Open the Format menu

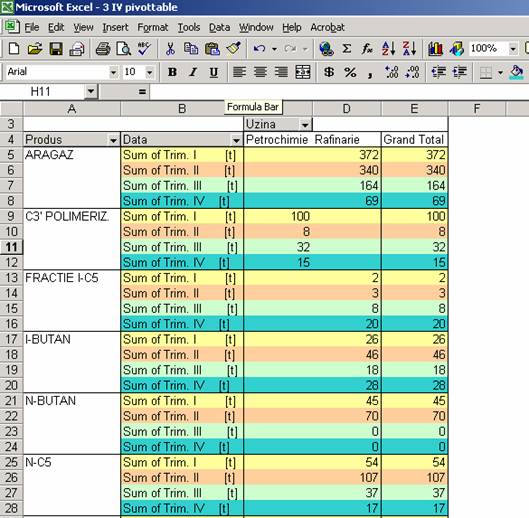click(152, 27)
